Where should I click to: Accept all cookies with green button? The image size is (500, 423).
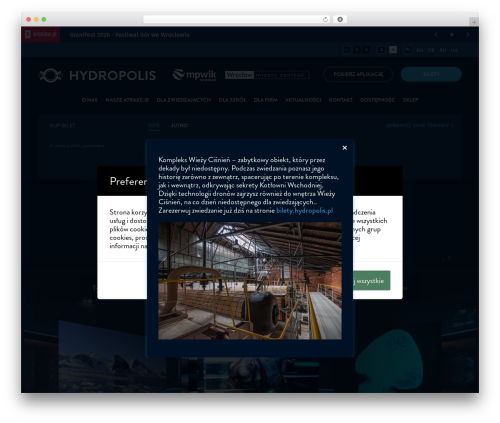(x=371, y=281)
